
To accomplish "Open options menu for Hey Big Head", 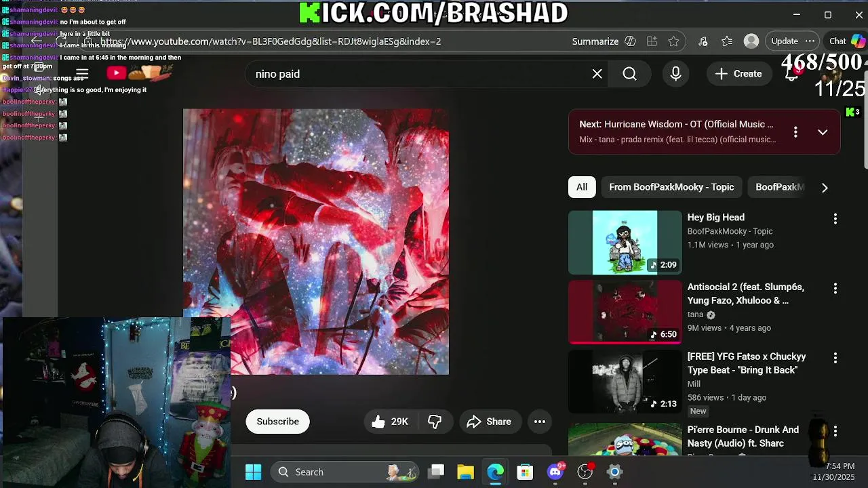I will pyautogui.click(x=835, y=218).
